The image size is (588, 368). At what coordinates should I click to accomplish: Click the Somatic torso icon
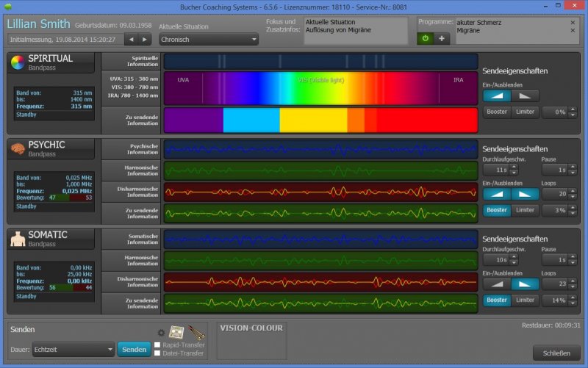(x=18, y=239)
